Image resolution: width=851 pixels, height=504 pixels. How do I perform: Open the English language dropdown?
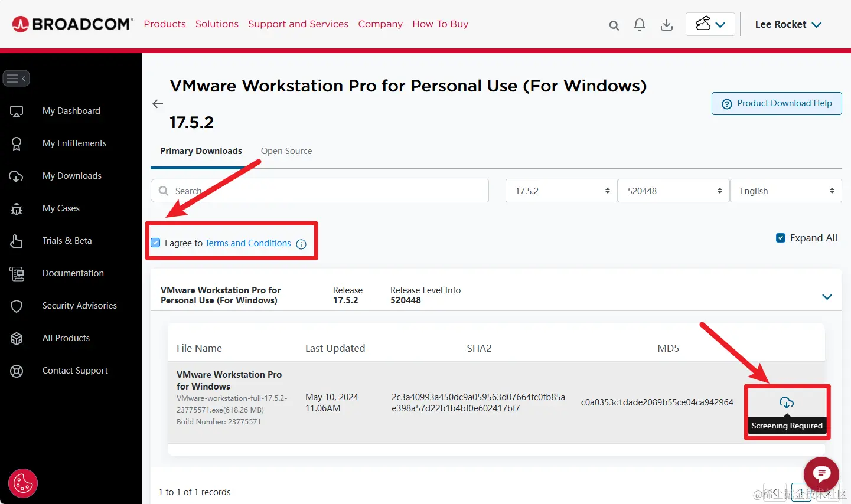click(x=786, y=191)
